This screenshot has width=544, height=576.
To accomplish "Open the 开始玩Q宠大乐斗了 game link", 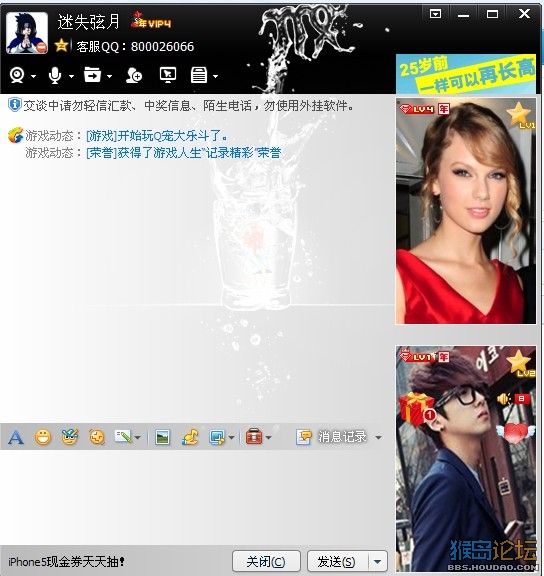I will (x=157, y=136).
